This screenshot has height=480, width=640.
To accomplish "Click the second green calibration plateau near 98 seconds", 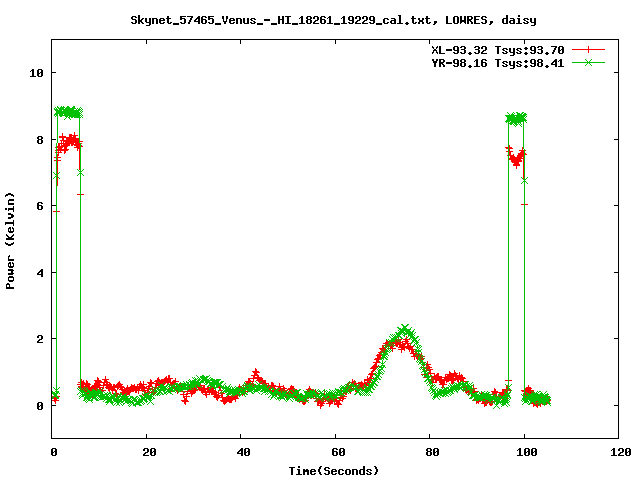I will [x=516, y=119].
